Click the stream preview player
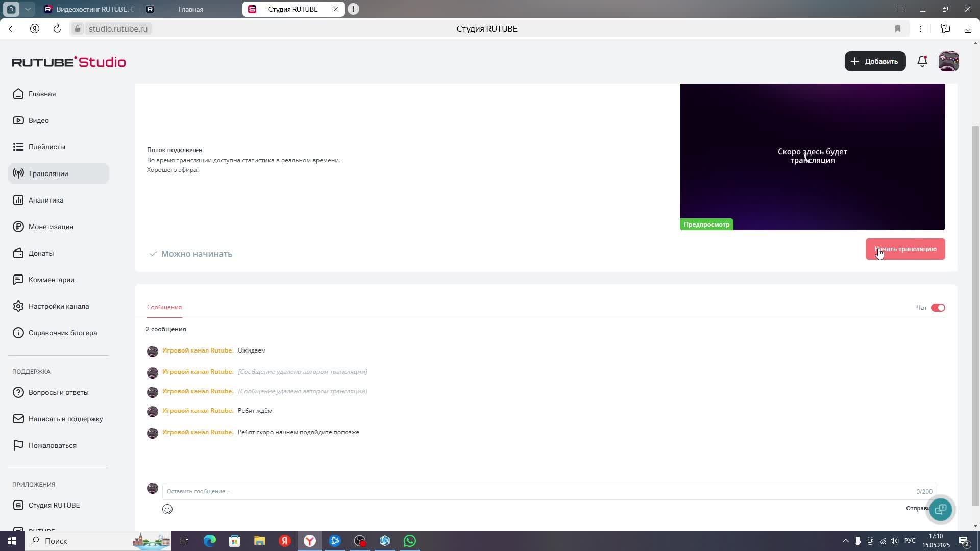Image resolution: width=980 pixels, height=551 pixels. [x=812, y=157]
